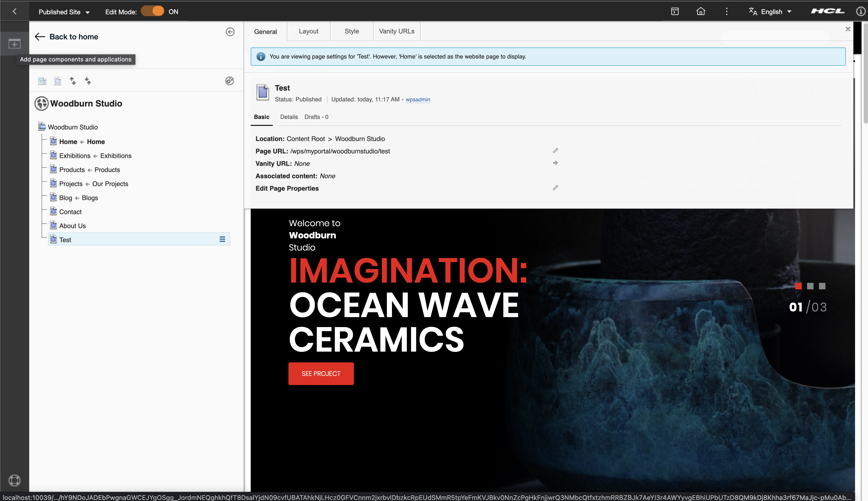The width and height of the screenshot is (868, 501).
Task: Select the Exhibitions page in tree
Action: [75, 156]
